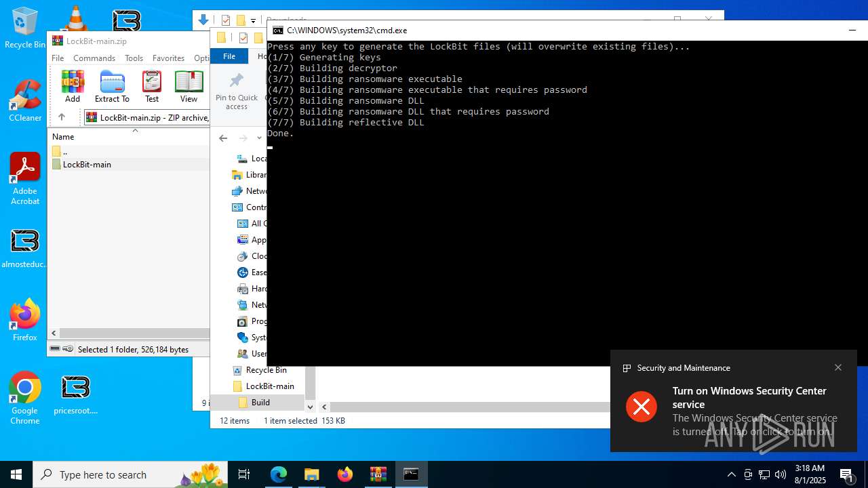This screenshot has height=488, width=868.
Task: Open pricesroot desktop file icon
Action: point(76,394)
